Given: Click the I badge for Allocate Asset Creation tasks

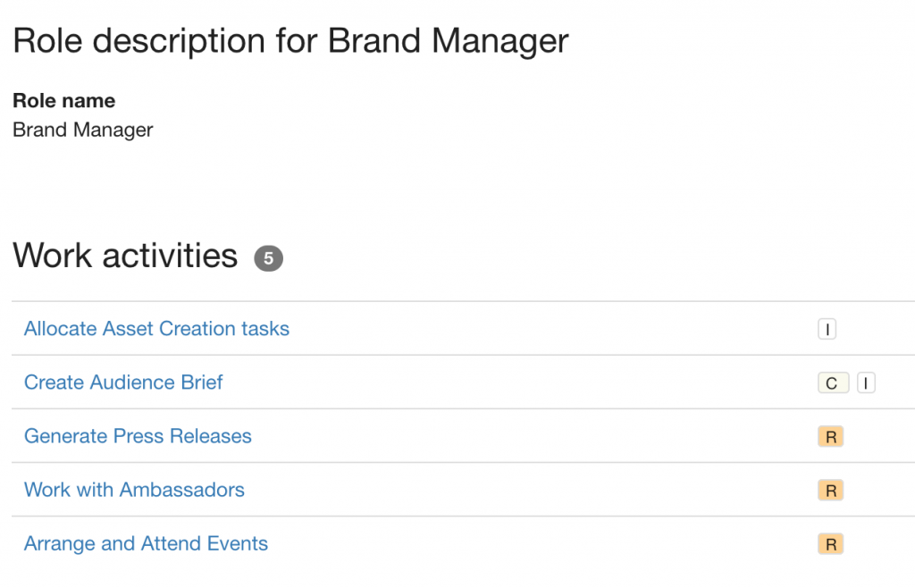Looking at the screenshot, I should (827, 329).
